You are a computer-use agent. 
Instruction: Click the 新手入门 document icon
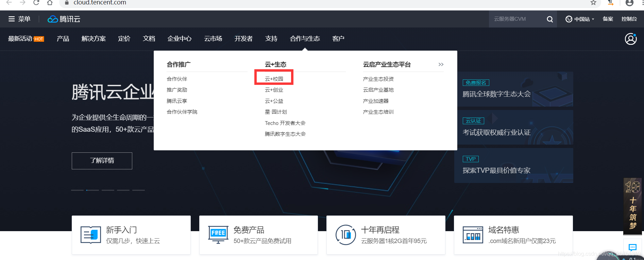(91, 235)
